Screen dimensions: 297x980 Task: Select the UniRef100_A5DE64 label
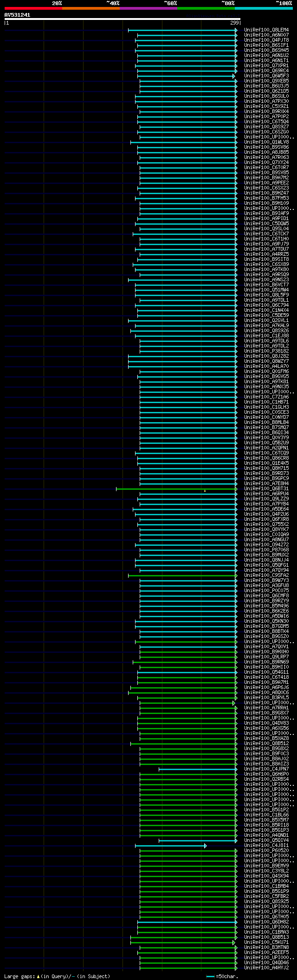pos(266,509)
